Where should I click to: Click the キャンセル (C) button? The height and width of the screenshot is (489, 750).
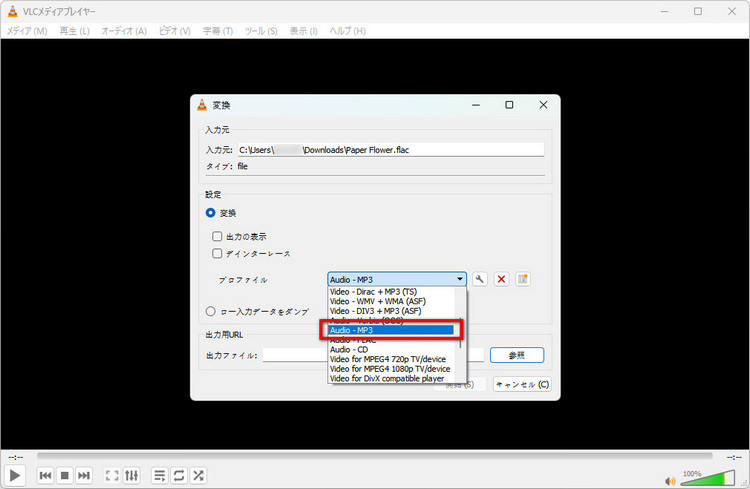[522, 384]
